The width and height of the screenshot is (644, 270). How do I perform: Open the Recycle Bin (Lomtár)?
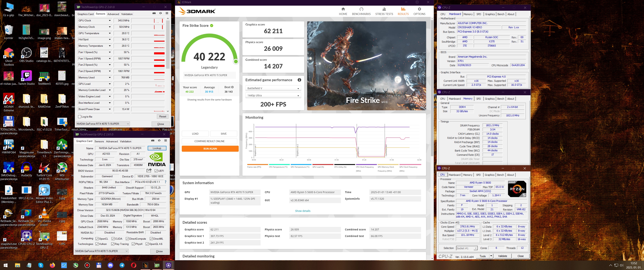coord(9,32)
